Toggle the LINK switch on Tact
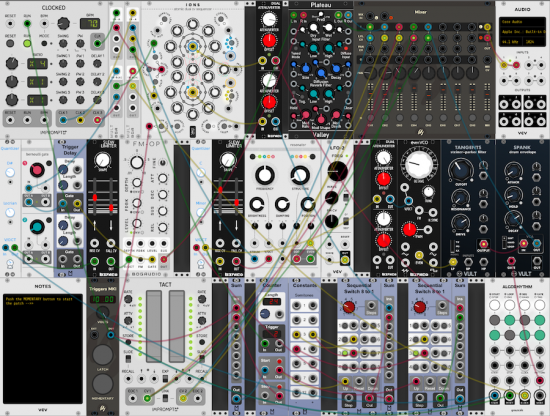The height and width of the screenshot is (416, 550). pyautogui.click(x=165, y=398)
